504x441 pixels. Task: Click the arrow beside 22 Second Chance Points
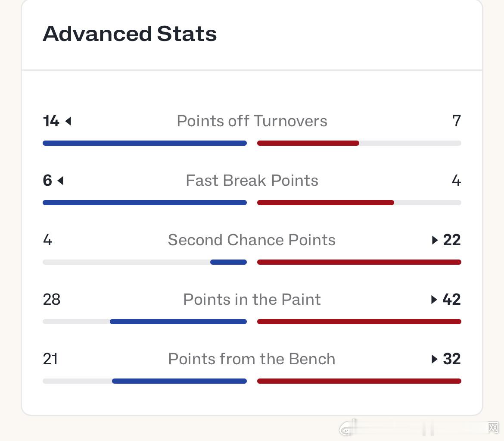(435, 240)
